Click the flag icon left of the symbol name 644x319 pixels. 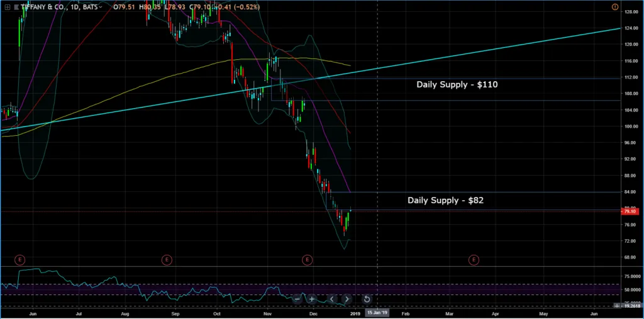[16, 7]
